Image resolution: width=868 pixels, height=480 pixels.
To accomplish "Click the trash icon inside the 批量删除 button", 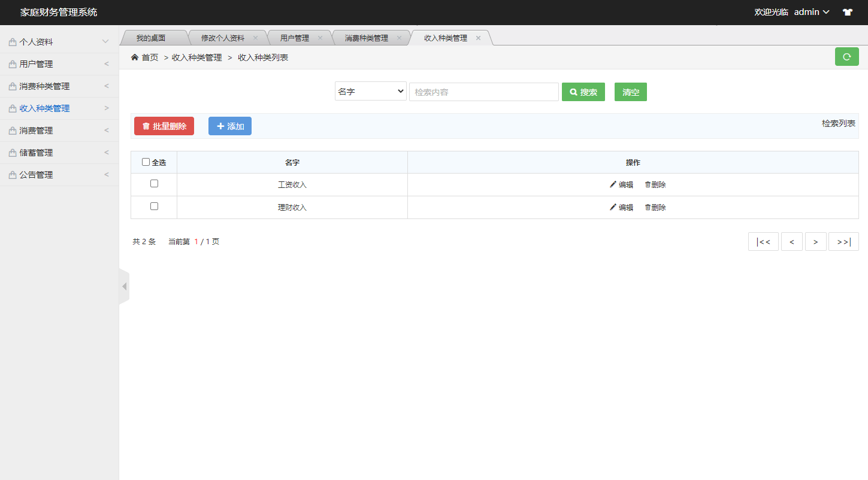I will [x=146, y=126].
